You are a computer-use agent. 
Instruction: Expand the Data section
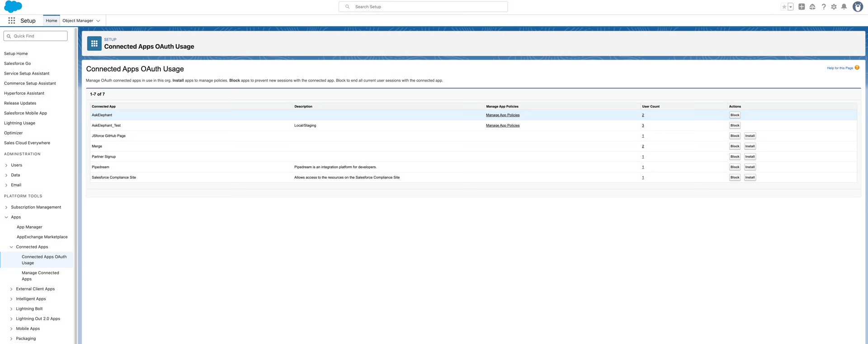tap(6, 175)
